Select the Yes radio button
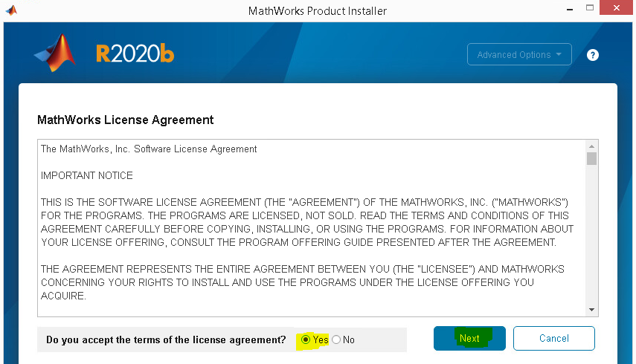 point(306,339)
